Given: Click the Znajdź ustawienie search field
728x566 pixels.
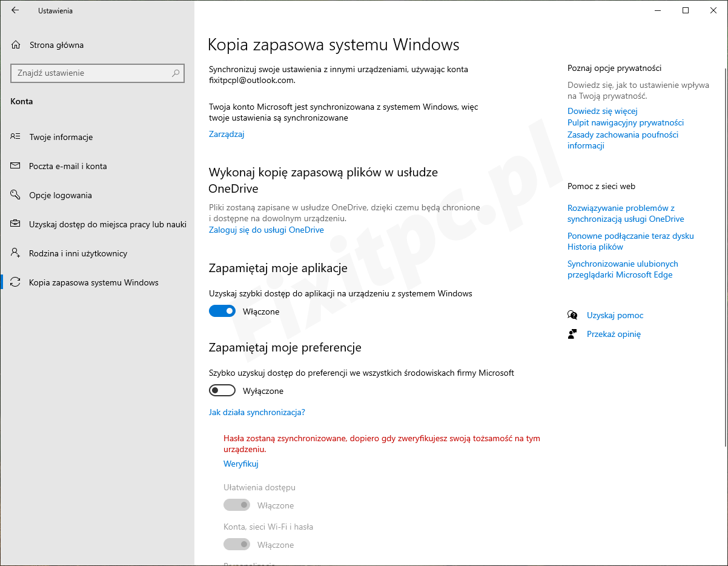Looking at the screenshot, I should (91, 73).
